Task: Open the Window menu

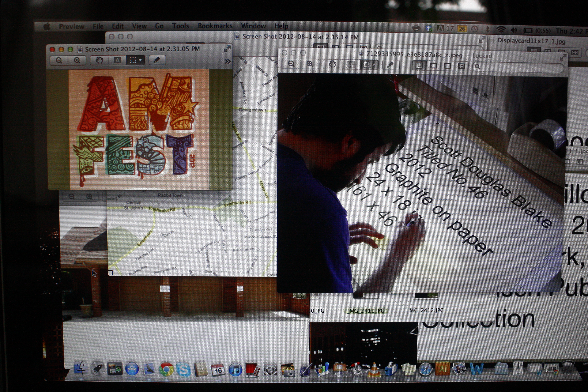Action: [253, 26]
